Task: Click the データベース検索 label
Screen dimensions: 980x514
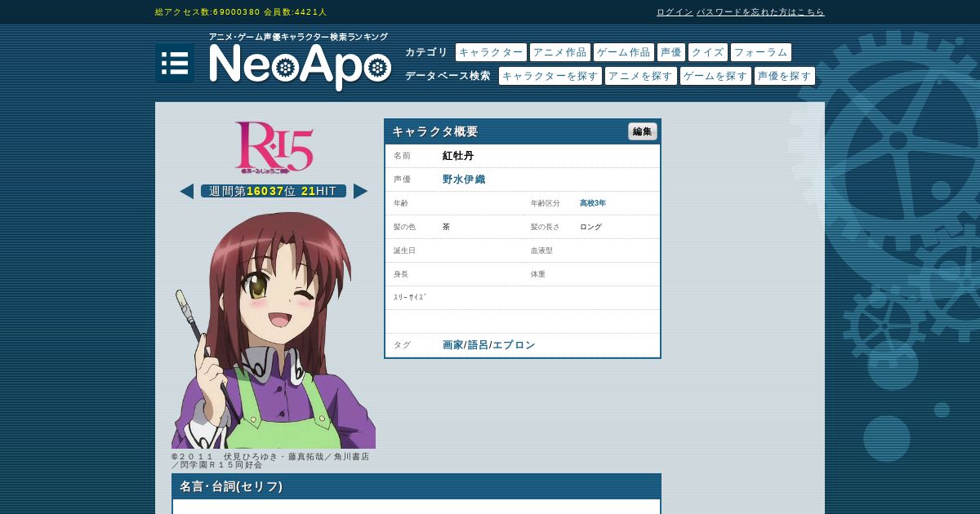Action: pyautogui.click(x=448, y=76)
